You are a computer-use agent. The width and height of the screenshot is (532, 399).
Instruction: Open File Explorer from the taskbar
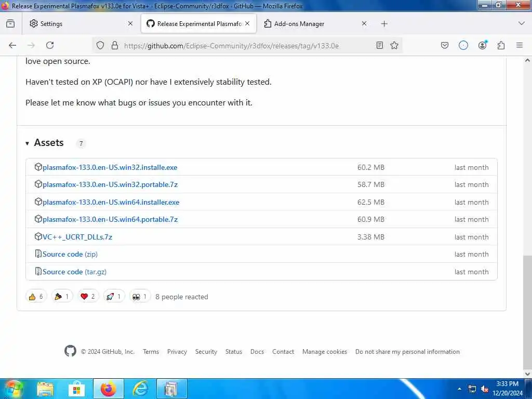45,389
